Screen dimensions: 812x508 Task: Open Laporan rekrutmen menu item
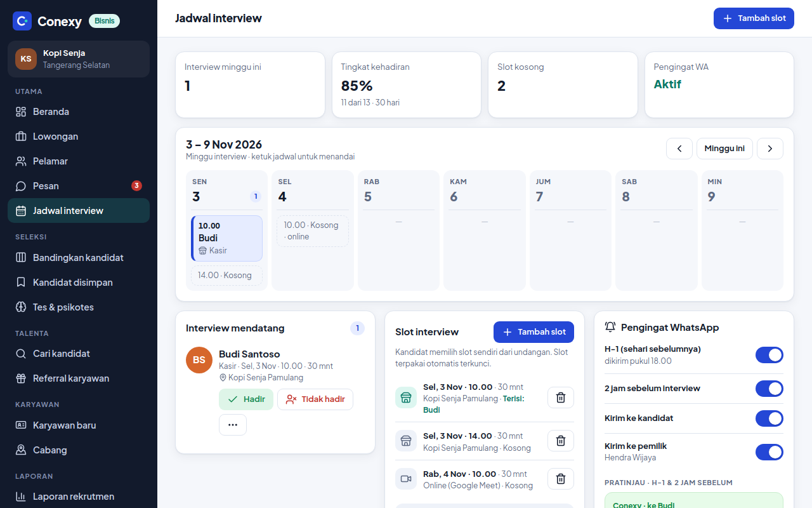(79, 497)
